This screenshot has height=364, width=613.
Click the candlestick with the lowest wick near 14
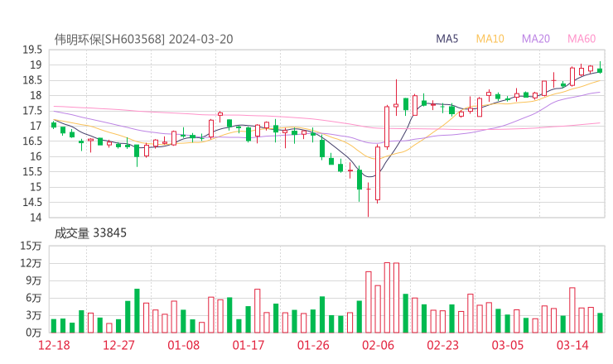[369, 199]
